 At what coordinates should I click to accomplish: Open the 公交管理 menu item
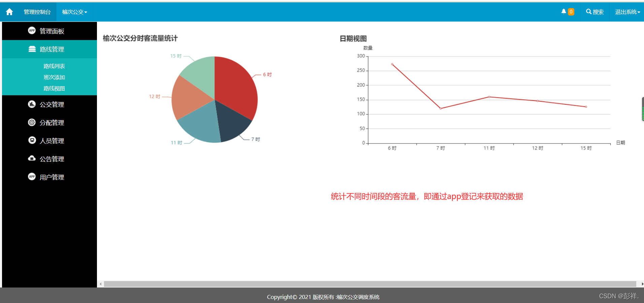[49, 104]
